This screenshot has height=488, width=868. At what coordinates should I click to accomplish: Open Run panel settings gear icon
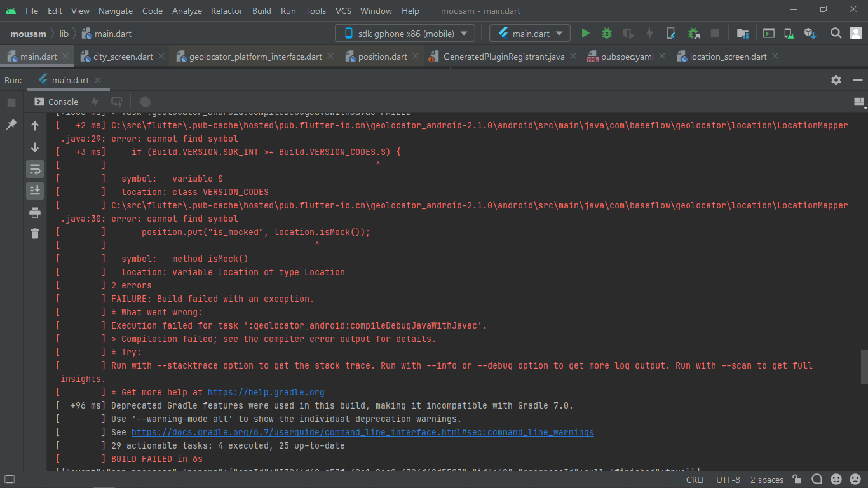tap(836, 80)
